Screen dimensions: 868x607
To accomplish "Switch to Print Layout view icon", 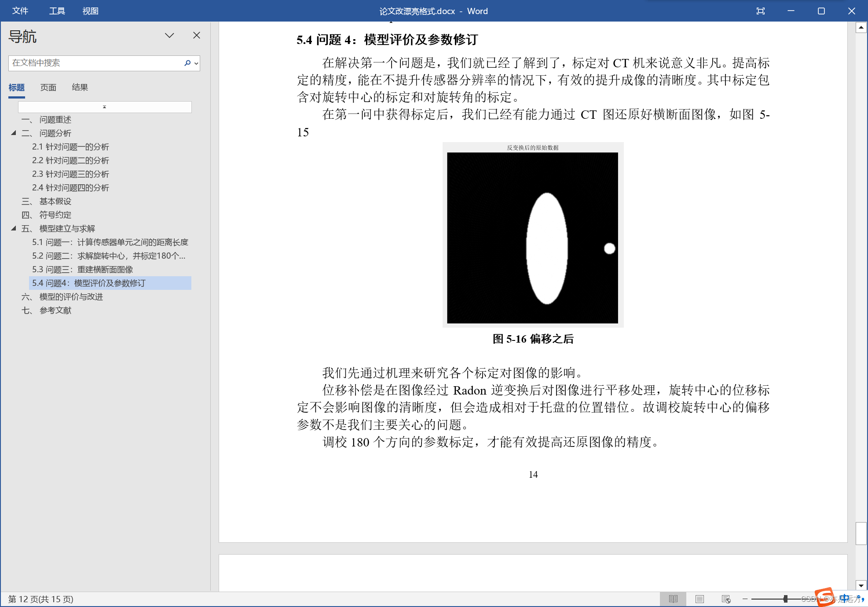I will click(700, 599).
